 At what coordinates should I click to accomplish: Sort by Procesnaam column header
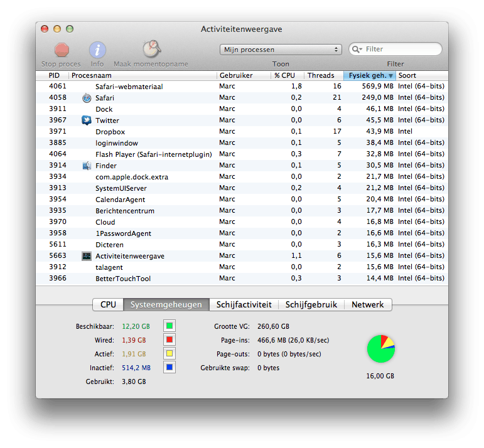[143, 75]
